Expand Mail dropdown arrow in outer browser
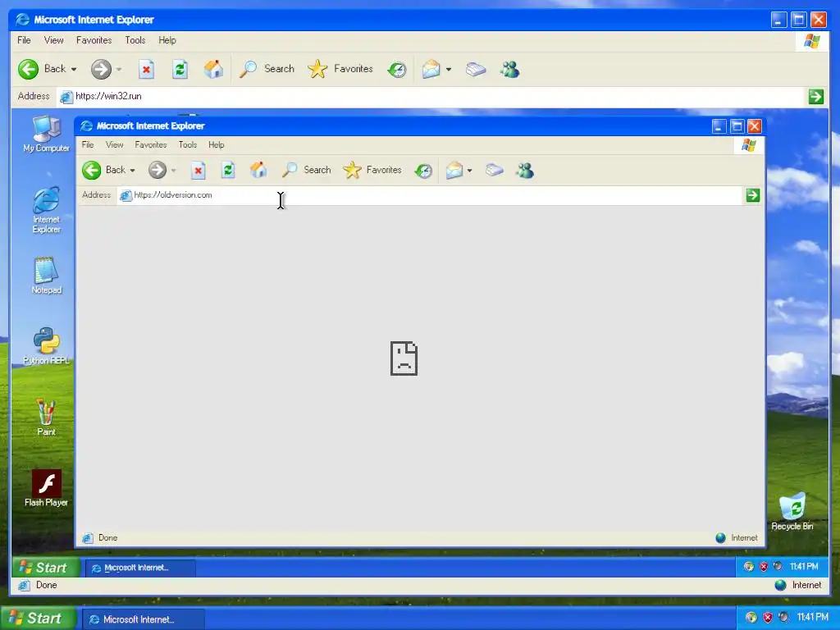 (x=449, y=70)
